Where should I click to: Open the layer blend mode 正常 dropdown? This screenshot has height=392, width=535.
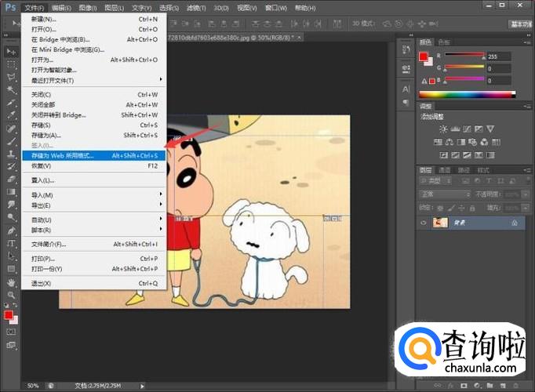point(443,194)
